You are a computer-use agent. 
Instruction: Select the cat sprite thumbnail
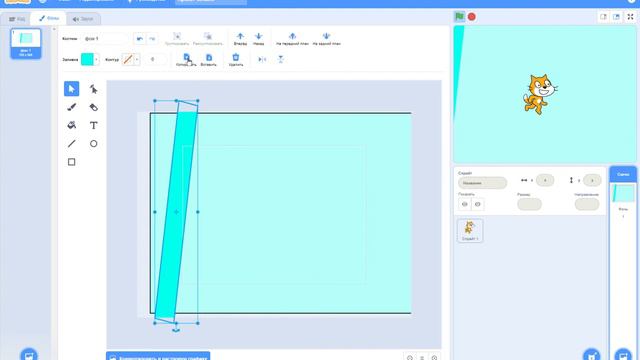[x=470, y=231]
